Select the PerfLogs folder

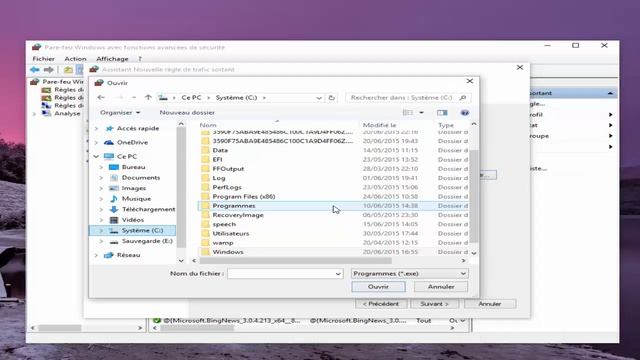(227, 187)
